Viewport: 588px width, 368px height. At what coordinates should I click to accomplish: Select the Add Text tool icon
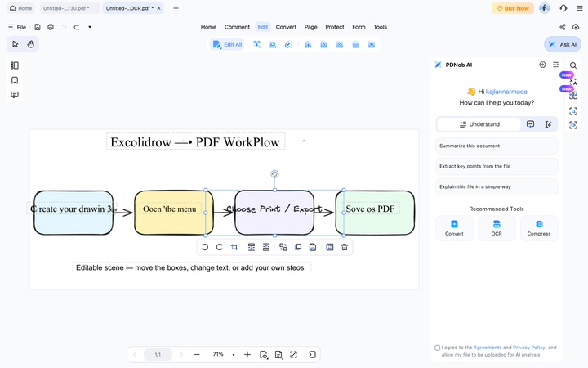point(257,44)
